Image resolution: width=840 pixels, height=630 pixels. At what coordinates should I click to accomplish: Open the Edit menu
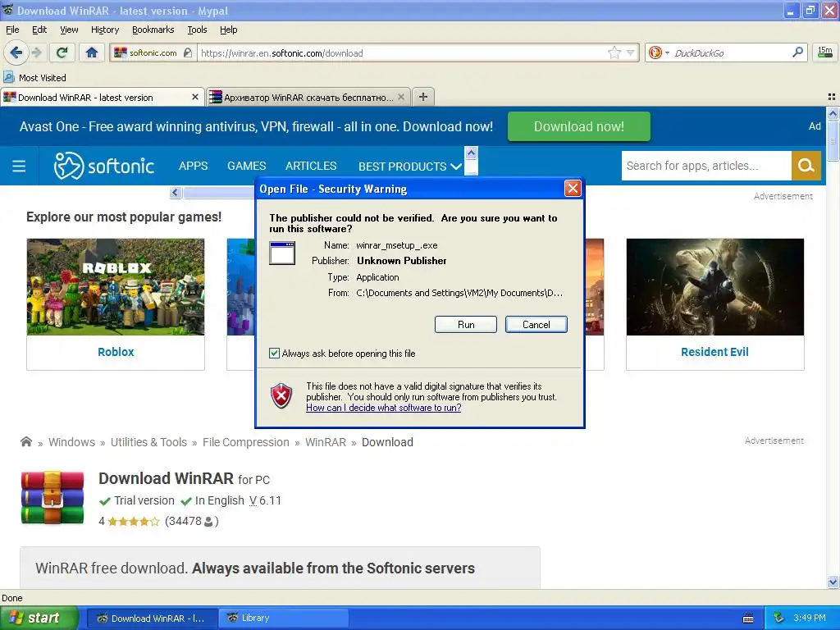coord(39,30)
